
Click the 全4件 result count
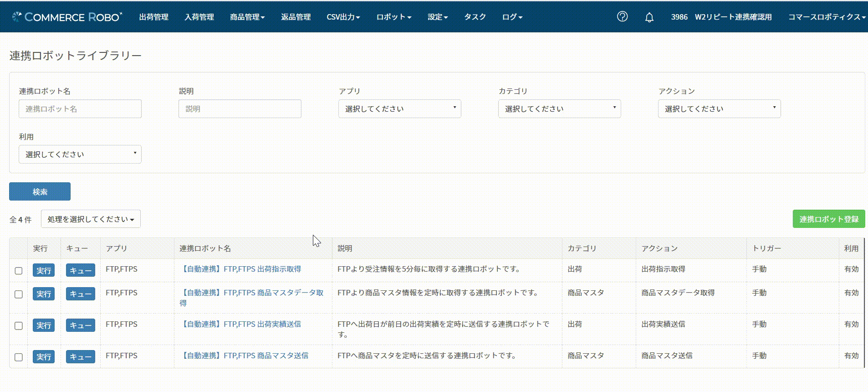point(20,220)
